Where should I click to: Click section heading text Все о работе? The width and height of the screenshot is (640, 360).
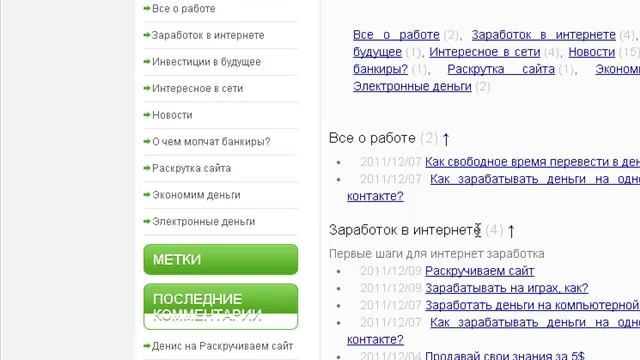coord(372,138)
